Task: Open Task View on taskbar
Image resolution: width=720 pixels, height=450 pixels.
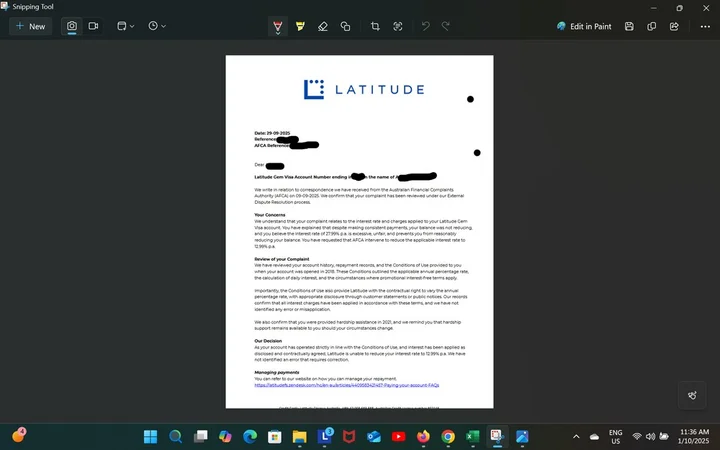Action: (x=200, y=436)
